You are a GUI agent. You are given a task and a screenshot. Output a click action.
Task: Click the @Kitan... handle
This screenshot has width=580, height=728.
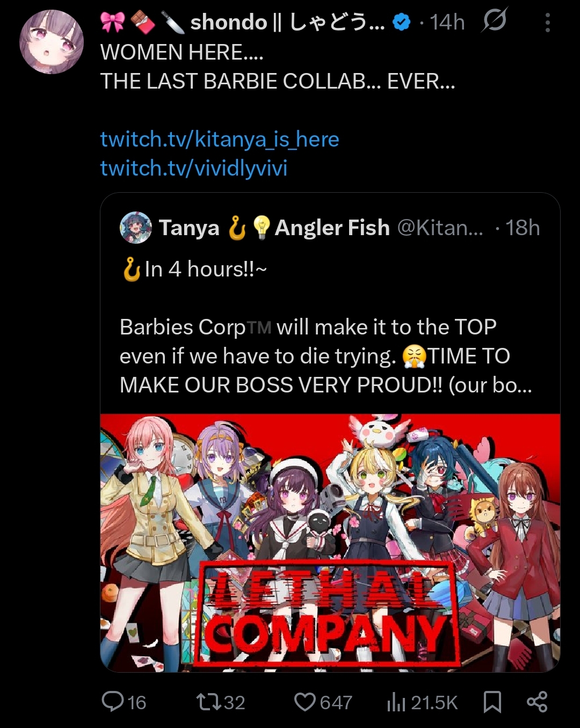(440, 228)
